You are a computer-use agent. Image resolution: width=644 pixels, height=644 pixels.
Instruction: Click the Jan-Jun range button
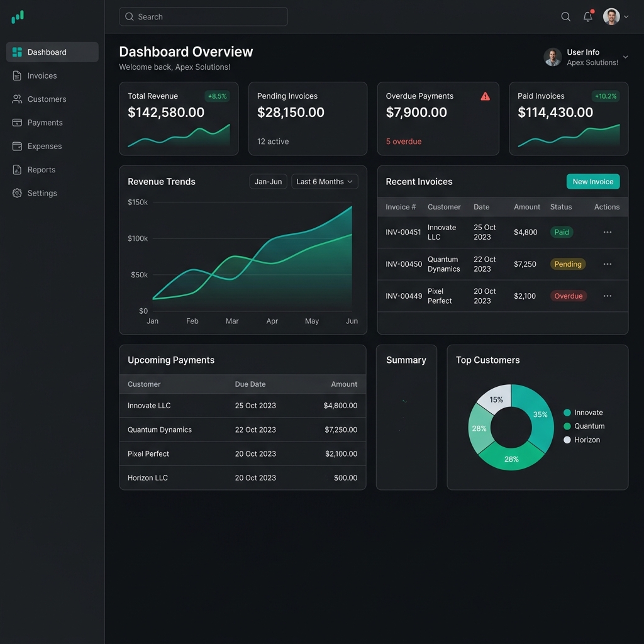pyautogui.click(x=268, y=182)
